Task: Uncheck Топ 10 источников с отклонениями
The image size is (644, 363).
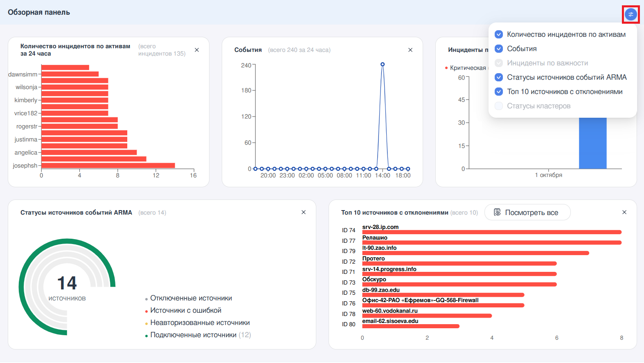Action: pos(499,92)
